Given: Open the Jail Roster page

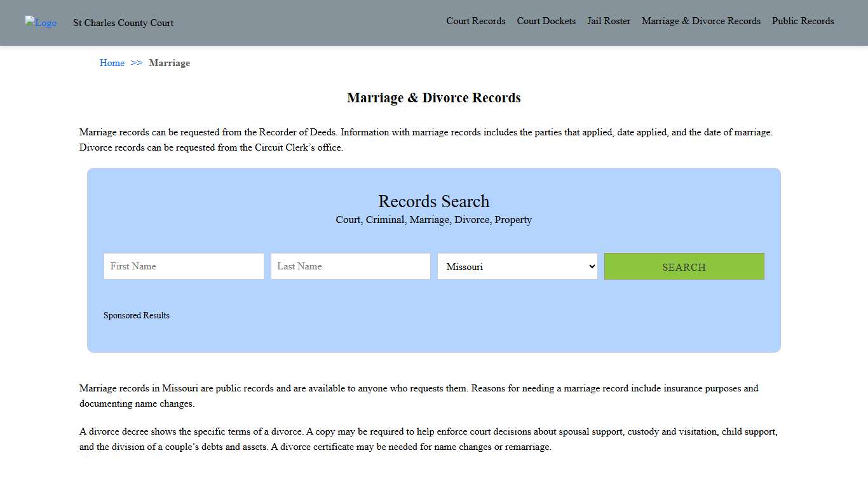Looking at the screenshot, I should [608, 21].
